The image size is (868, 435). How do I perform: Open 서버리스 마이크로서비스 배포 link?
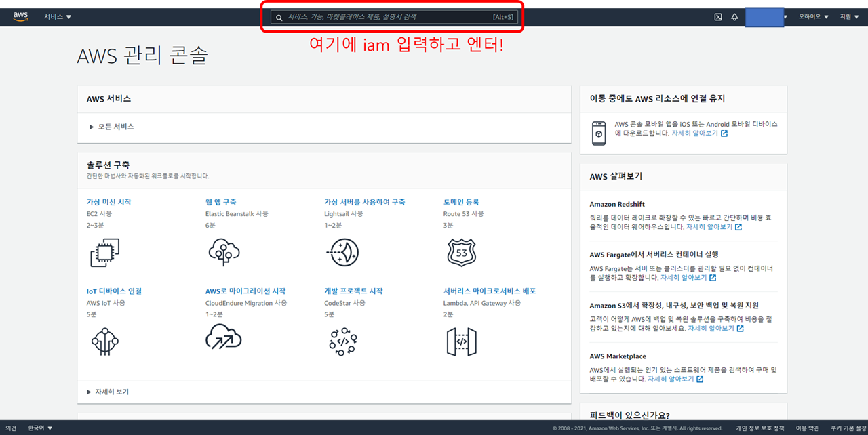click(x=490, y=291)
